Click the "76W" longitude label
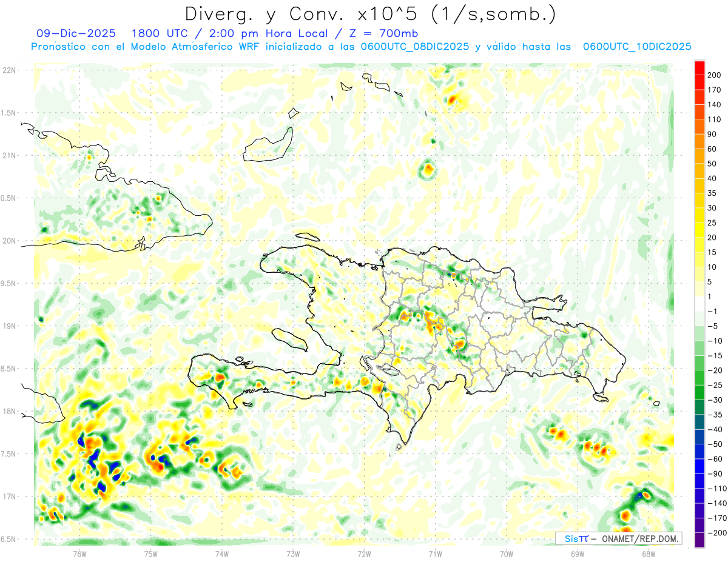The image size is (728, 562). coord(80,554)
